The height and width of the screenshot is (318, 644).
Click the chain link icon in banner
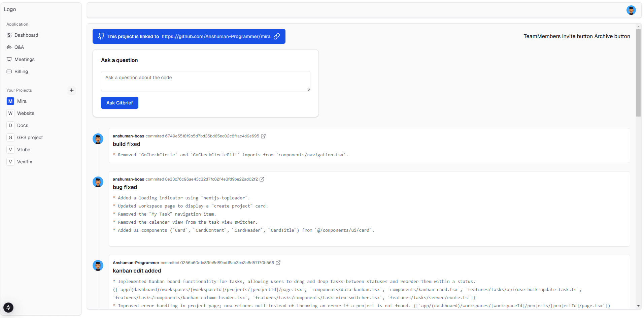pos(277,36)
